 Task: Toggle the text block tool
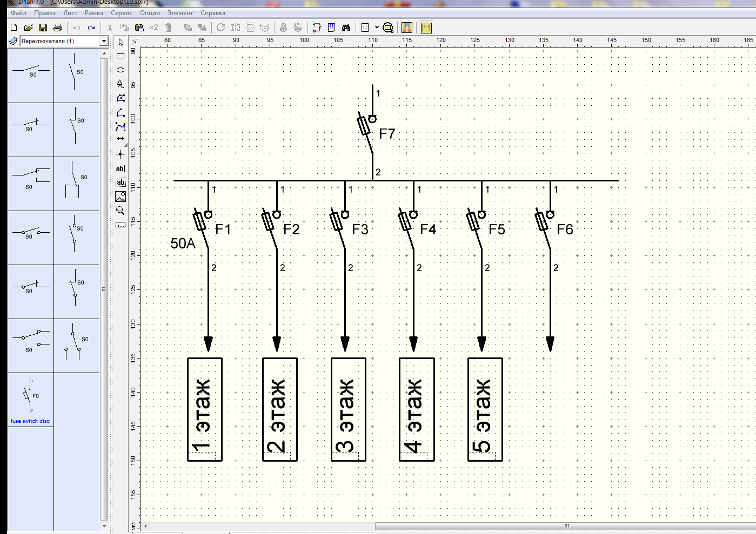(x=121, y=182)
